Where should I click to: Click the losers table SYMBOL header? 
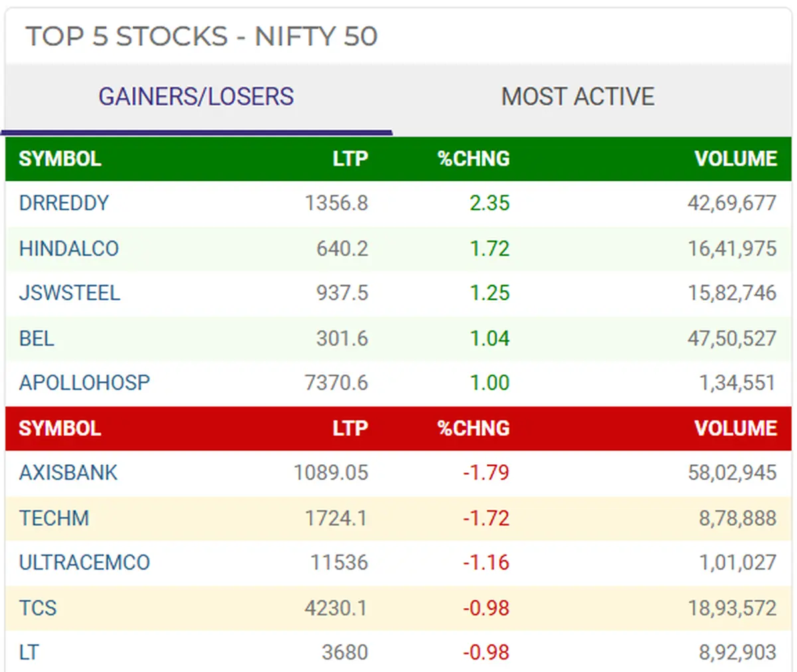(60, 428)
